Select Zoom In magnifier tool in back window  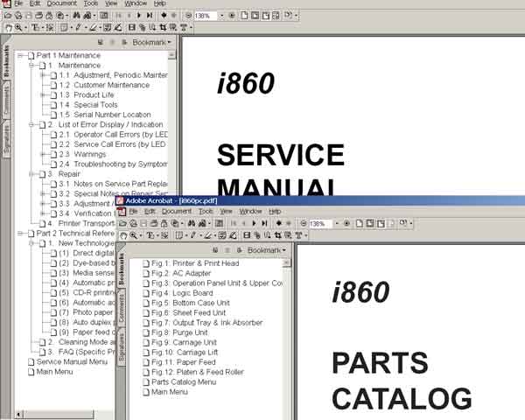click(18, 27)
